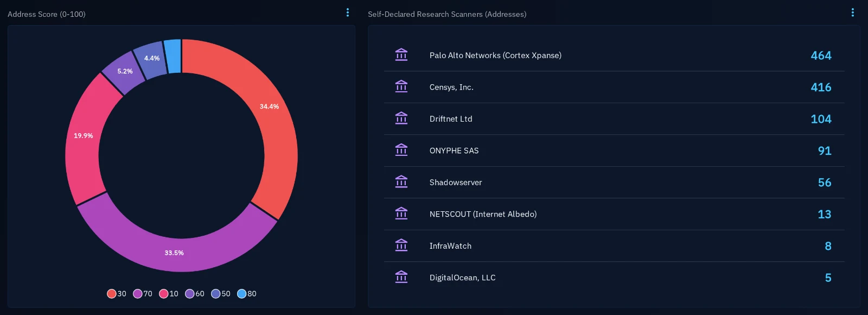Toggle the score 30 legend entry
The height and width of the screenshot is (315, 868).
tap(117, 294)
